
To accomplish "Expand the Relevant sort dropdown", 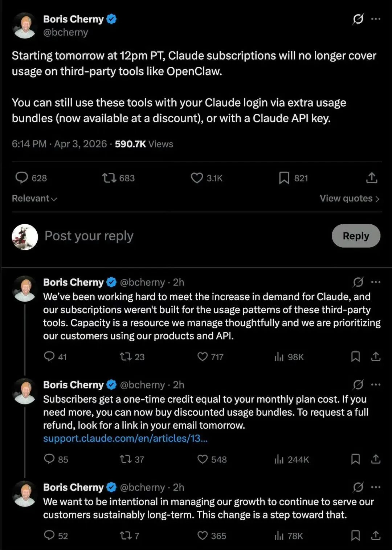I will click(34, 199).
